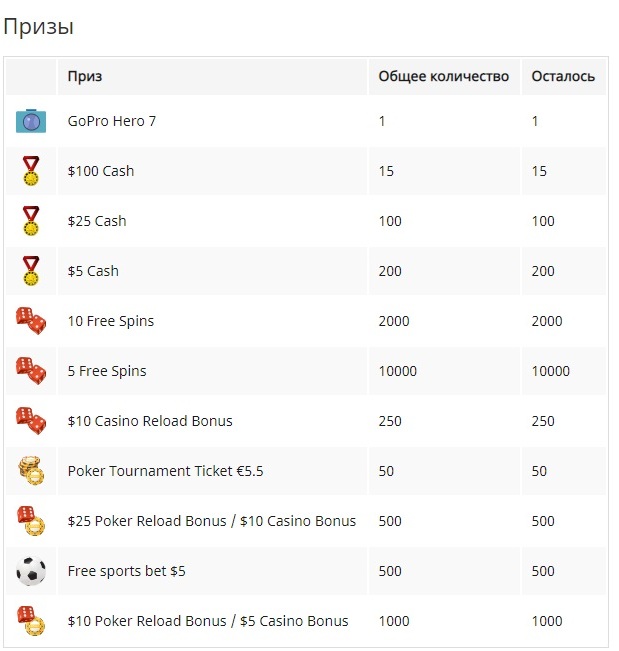The image size is (619, 651).
Task: Select the Poker Tournament Ticket €5.5 text
Action: pos(165,471)
